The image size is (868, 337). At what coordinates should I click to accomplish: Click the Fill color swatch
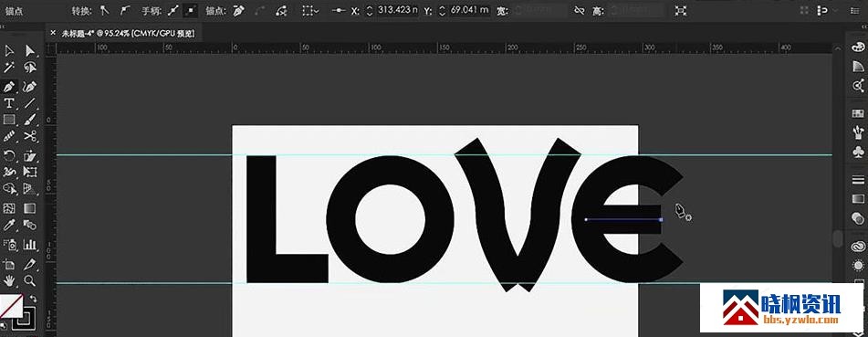(x=10, y=307)
